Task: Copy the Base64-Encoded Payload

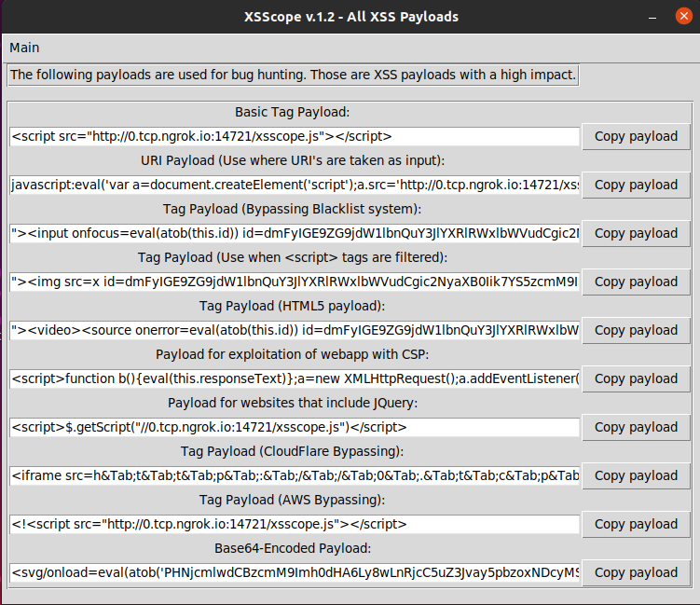Action: (636, 572)
